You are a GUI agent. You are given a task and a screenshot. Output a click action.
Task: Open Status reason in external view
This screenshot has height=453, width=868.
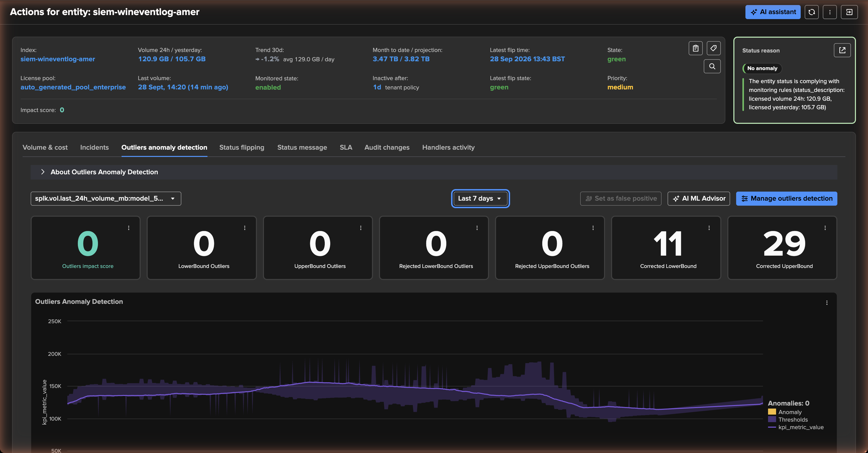point(842,50)
